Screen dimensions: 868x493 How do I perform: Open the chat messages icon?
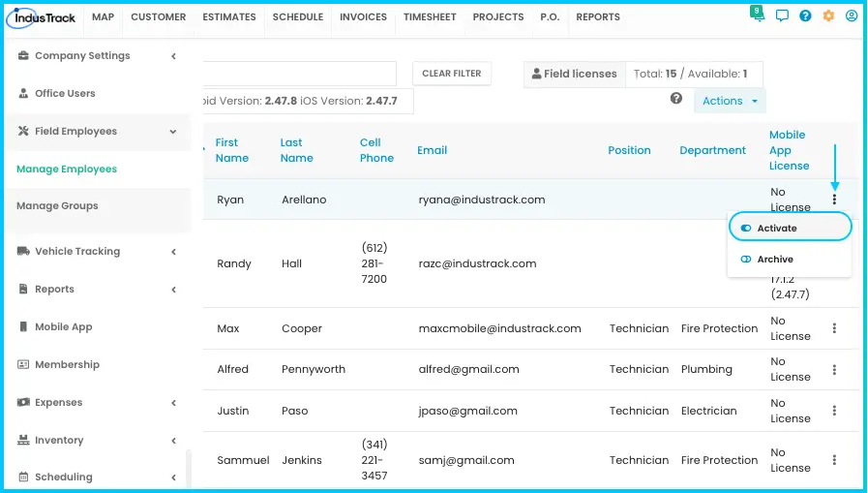coord(782,16)
